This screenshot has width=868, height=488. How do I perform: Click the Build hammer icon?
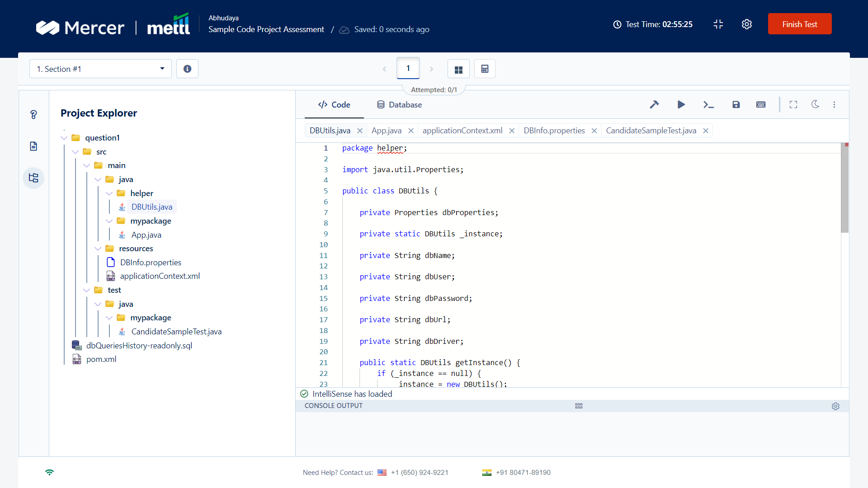[x=654, y=104]
